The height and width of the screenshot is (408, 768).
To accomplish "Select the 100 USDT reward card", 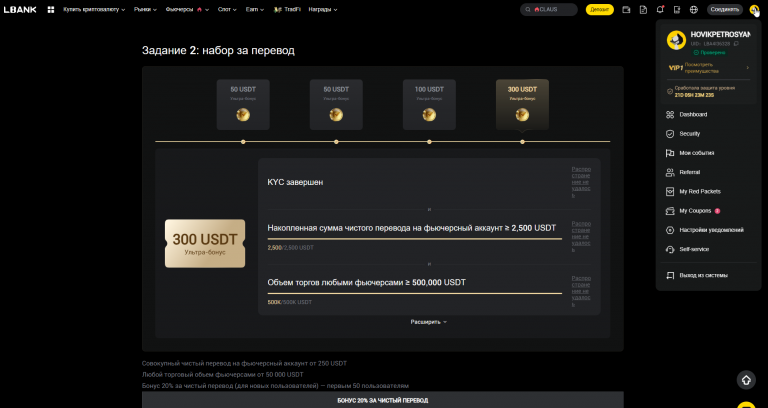I will pyautogui.click(x=429, y=104).
